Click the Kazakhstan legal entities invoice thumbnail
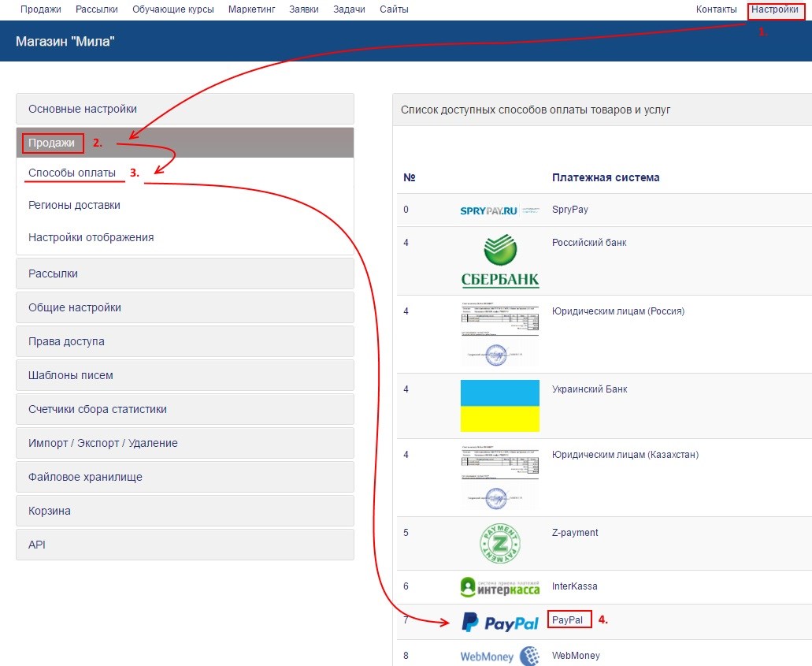 pos(499,478)
